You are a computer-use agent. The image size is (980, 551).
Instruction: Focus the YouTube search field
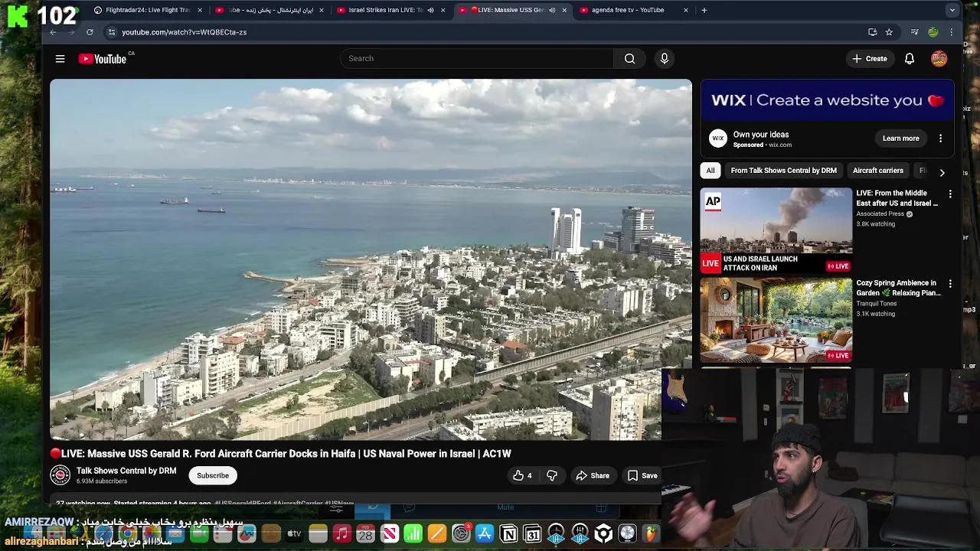pyautogui.click(x=476, y=59)
